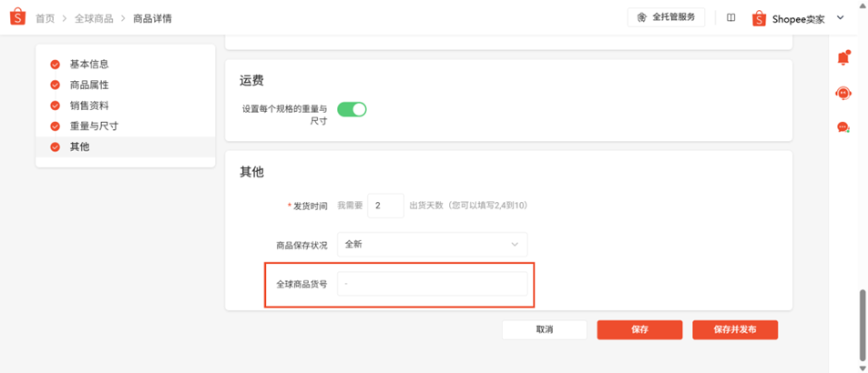This screenshot has width=868, height=373.
Task: Click check icon beside 基本信息
Action: (x=55, y=64)
